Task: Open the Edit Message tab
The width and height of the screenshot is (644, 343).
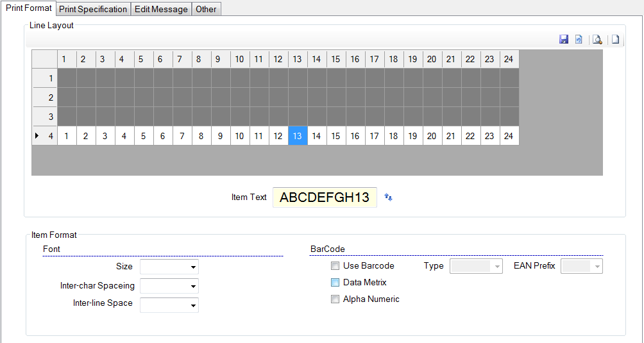Action: point(161,9)
